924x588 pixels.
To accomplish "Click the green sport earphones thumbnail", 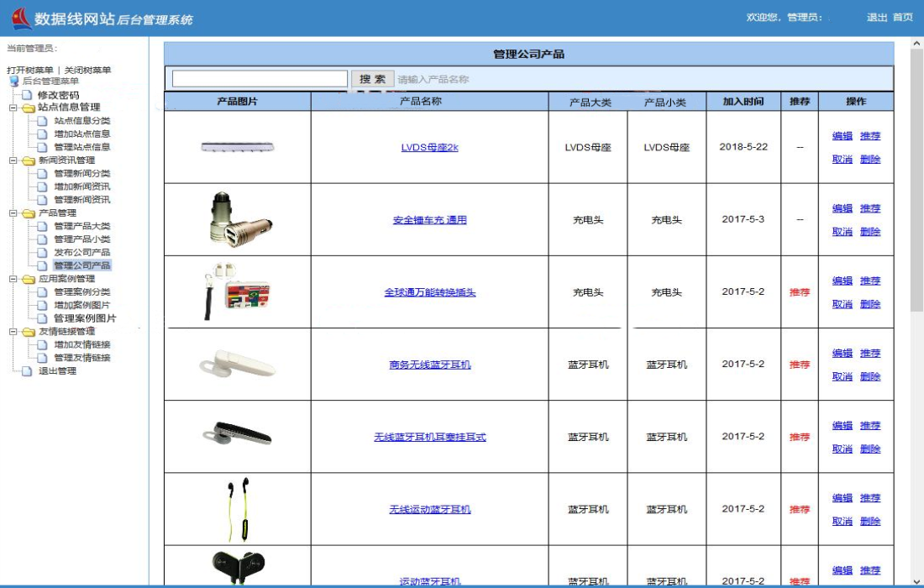I will pos(238,509).
